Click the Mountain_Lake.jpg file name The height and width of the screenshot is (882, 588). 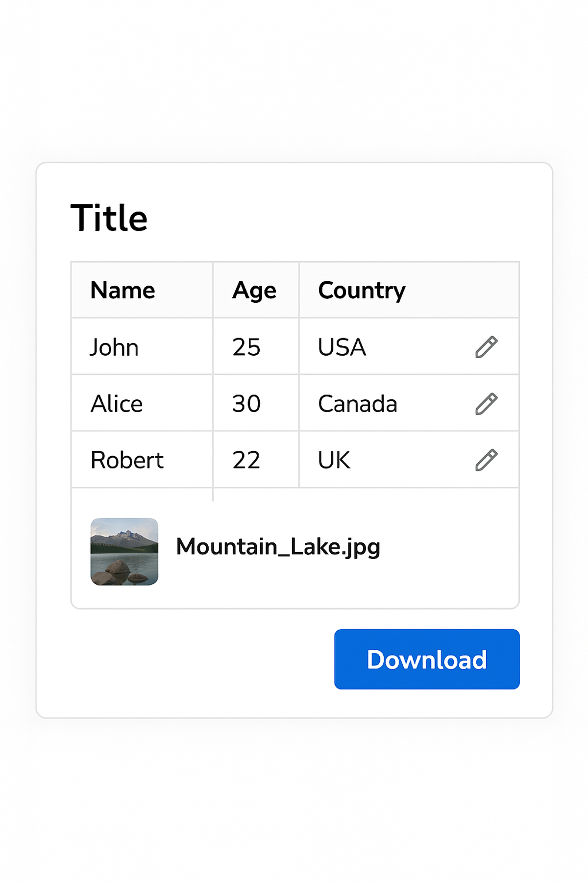278,547
